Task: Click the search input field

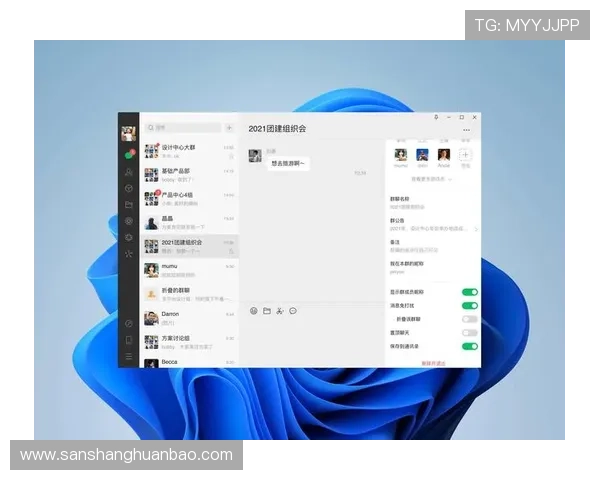Action: [183, 128]
